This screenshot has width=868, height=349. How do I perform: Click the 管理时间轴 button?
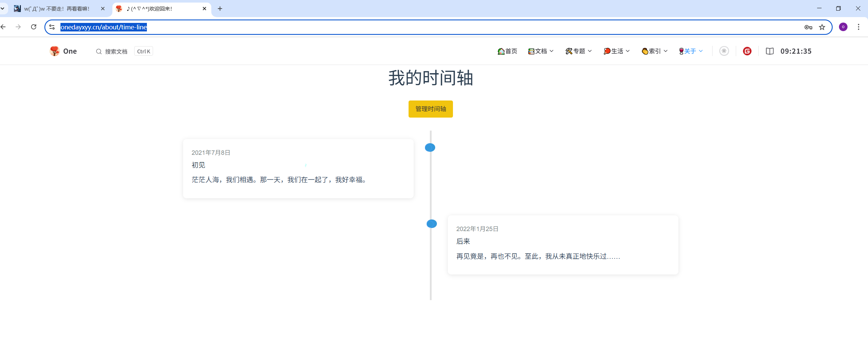point(430,109)
